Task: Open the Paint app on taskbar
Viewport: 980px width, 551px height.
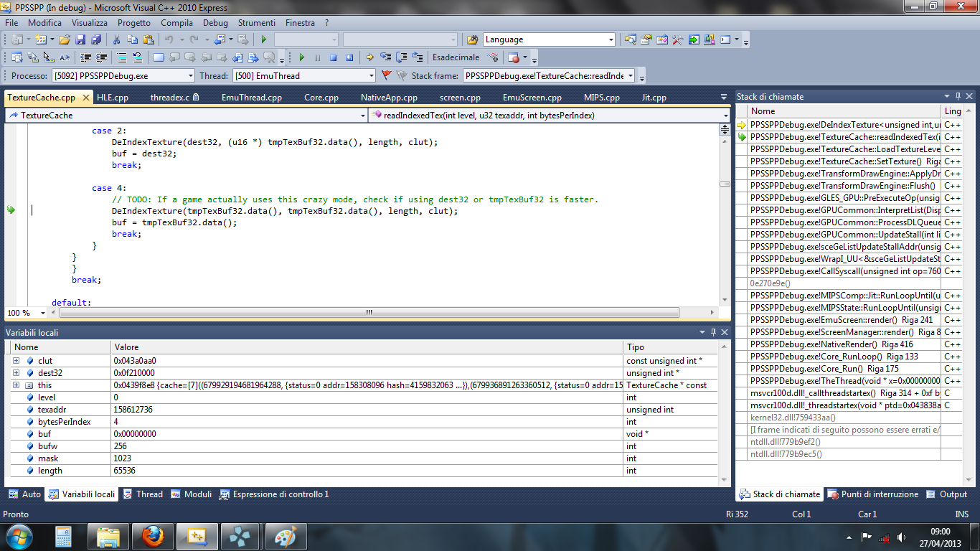Action: tap(286, 536)
